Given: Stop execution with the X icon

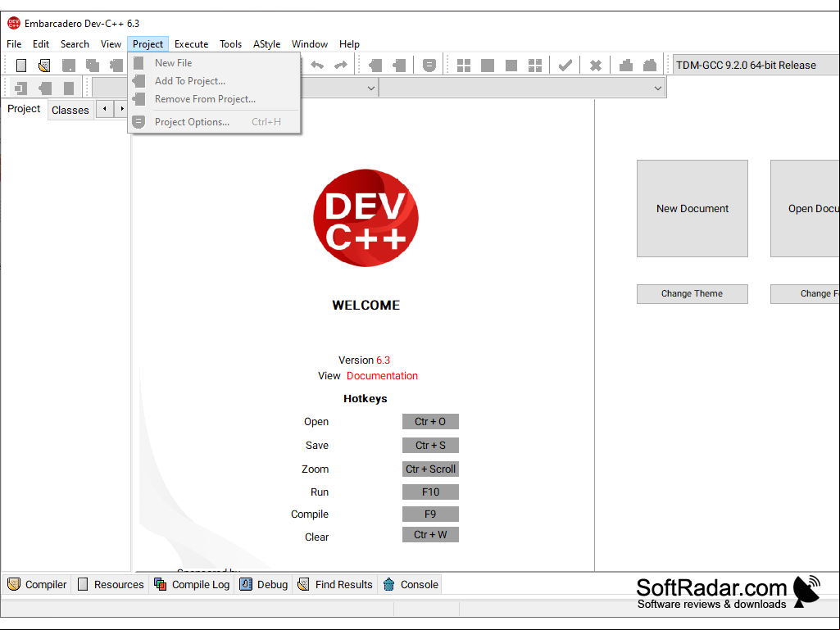Looking at the screenshot, I should click(595, 66).
